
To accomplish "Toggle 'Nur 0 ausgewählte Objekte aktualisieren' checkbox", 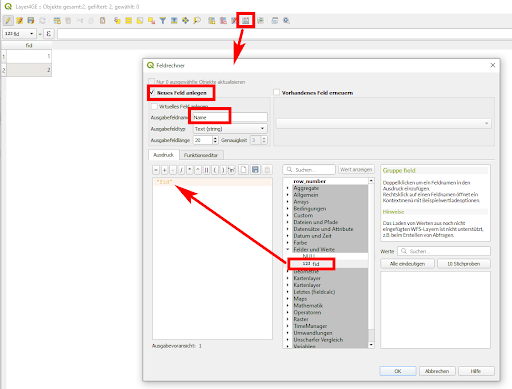I will (x=152, y=81).
